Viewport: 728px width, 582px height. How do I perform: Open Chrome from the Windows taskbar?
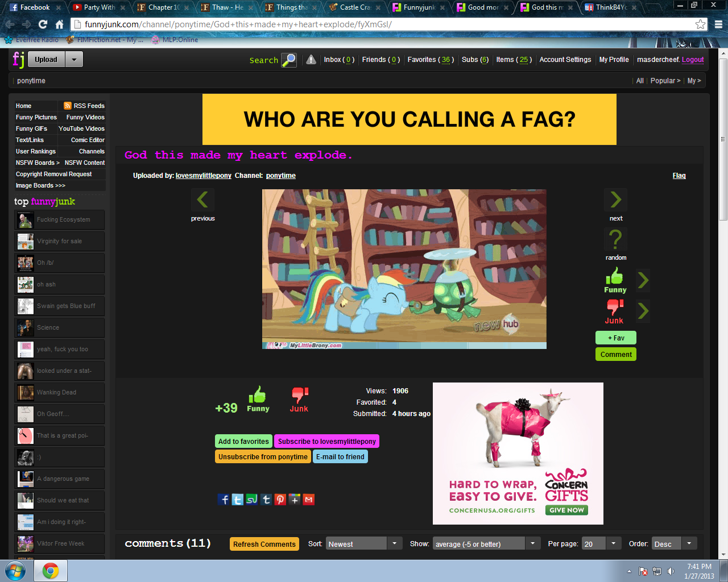[x=51, y=571]
